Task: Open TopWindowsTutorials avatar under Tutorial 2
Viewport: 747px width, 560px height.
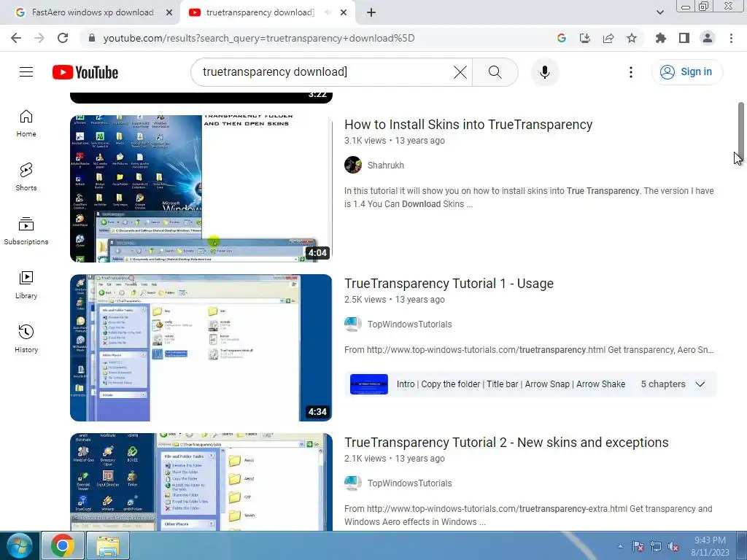Action: point(353,483)
